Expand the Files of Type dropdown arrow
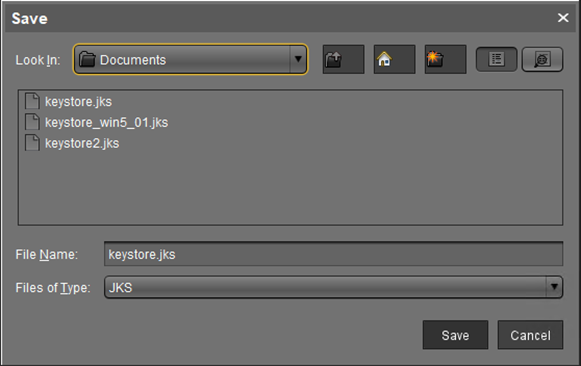Screen dimensions: 581x366 point(554,287)
